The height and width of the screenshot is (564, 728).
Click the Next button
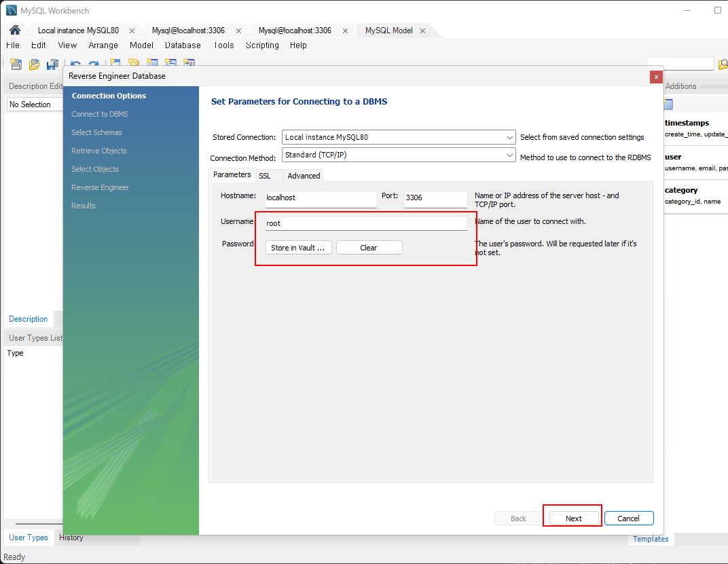(574, 519)
